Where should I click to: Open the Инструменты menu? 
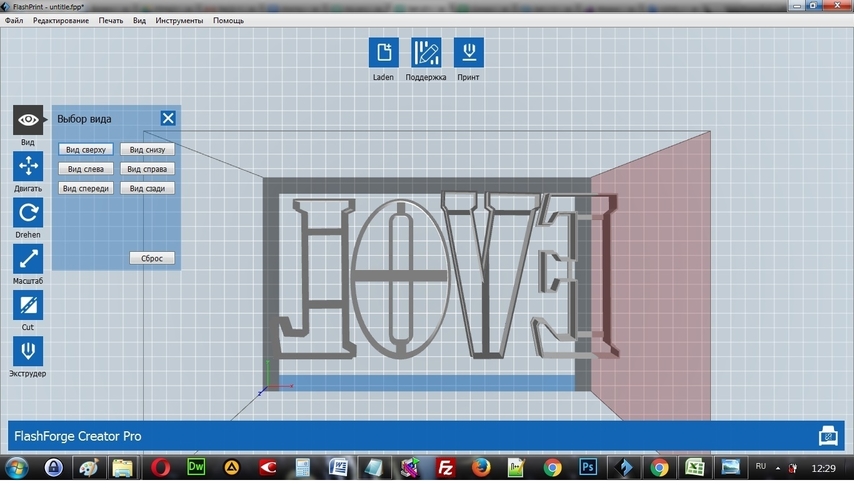point(179,20)
